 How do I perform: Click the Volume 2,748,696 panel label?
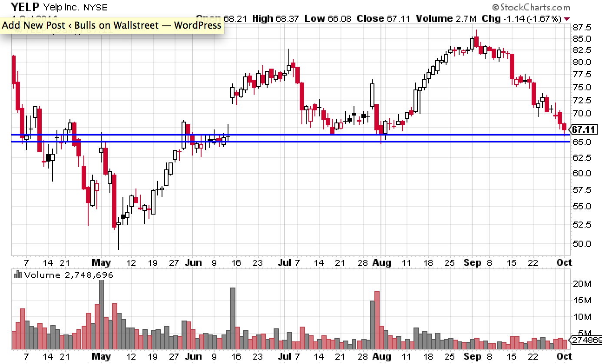[69, 275]
